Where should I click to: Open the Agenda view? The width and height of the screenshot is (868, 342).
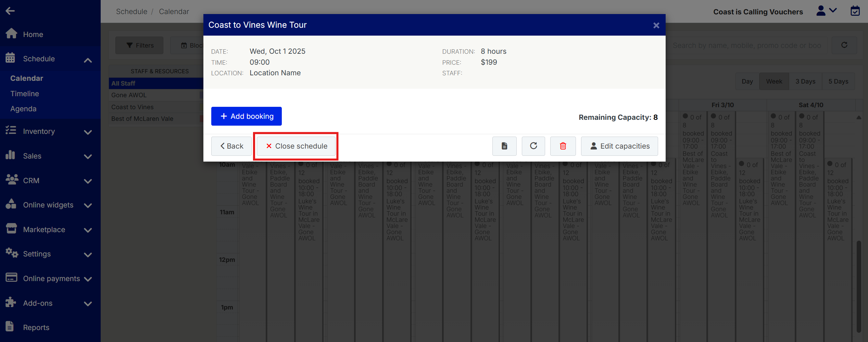pos(23,109)
